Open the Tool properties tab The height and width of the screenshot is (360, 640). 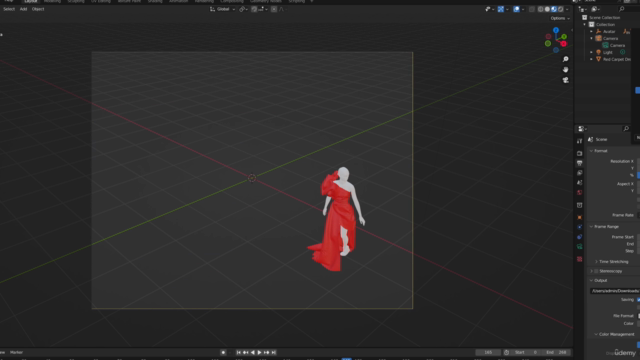(580, 141)
